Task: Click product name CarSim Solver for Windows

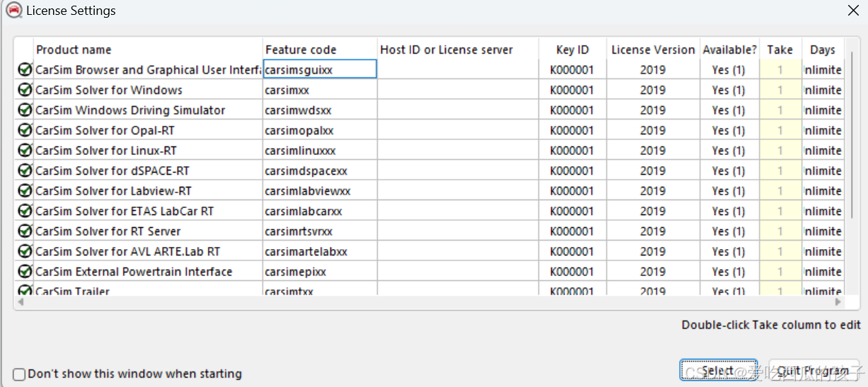Action: point(109,90)
